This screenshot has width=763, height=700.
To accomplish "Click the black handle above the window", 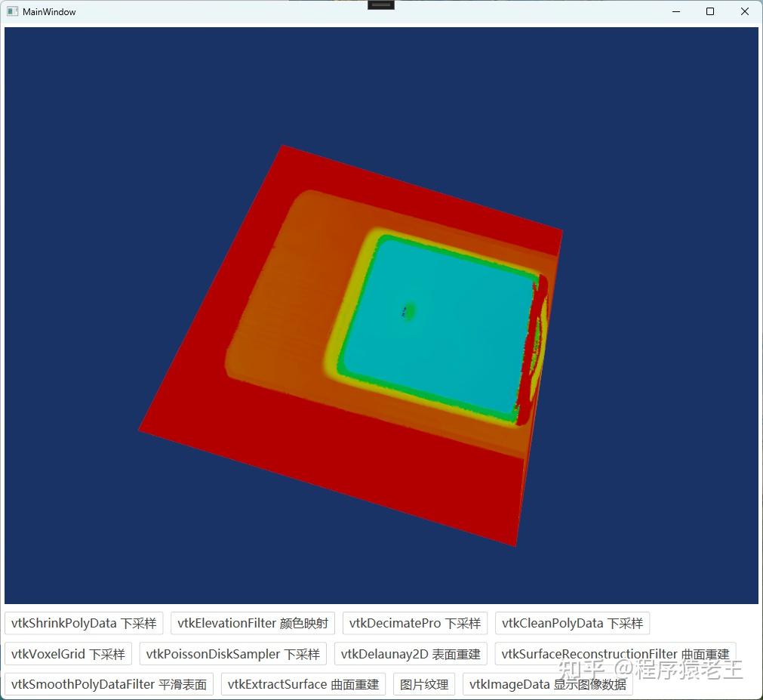I will click(380, 5).
